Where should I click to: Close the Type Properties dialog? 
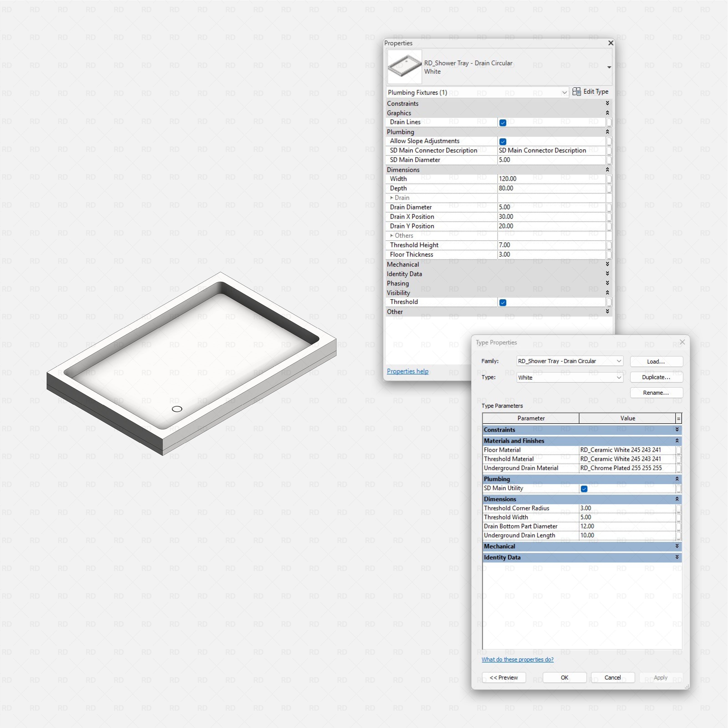[682, 342]
